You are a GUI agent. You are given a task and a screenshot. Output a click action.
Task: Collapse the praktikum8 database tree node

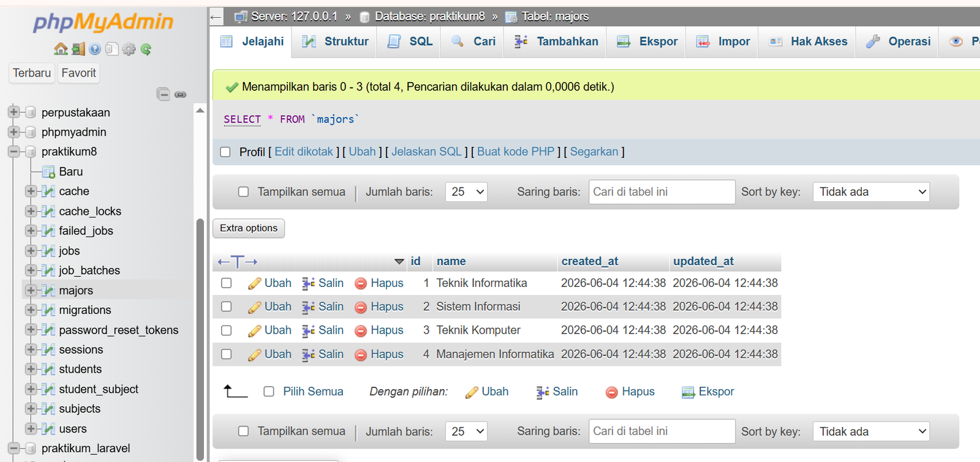pyautogui.click(x=13, y=152)
